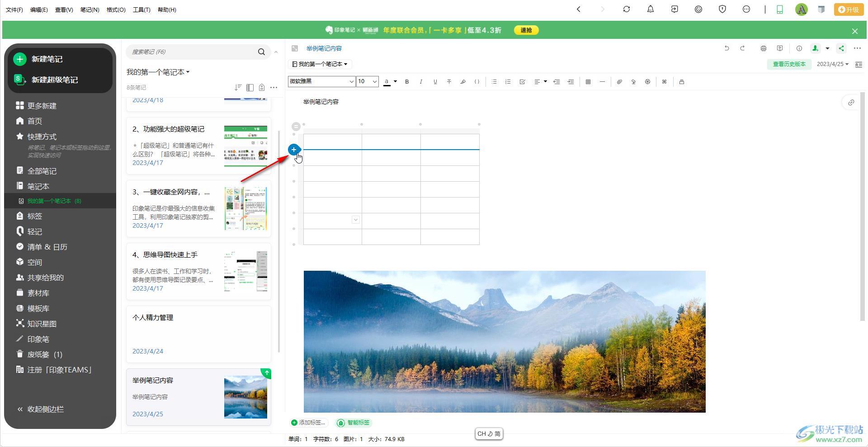The width and height of the screenshot is (868, 447).
Task: Click the search magnifier icon
Action: click(261, 52)
